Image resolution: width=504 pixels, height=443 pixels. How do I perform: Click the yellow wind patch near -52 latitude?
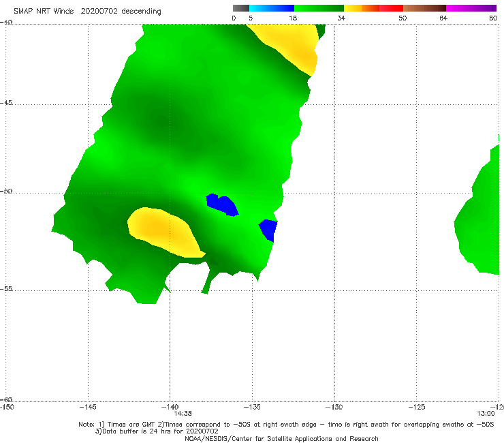pos(164,232)
